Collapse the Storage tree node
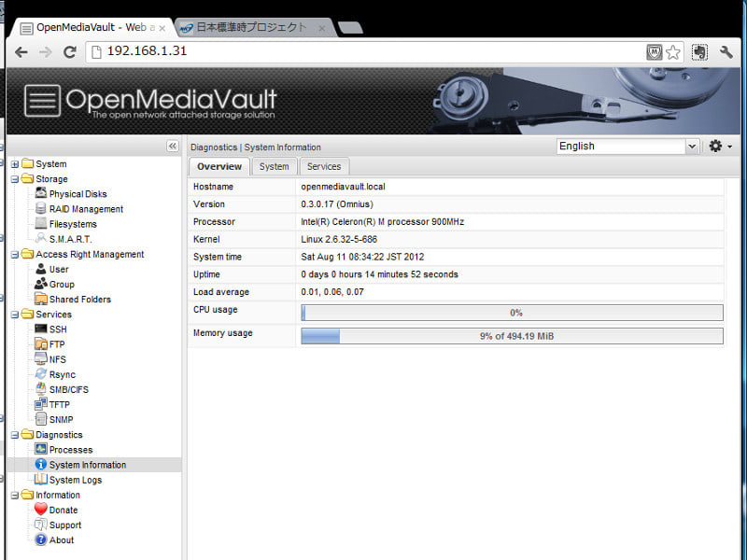 [x=15, y=179]
